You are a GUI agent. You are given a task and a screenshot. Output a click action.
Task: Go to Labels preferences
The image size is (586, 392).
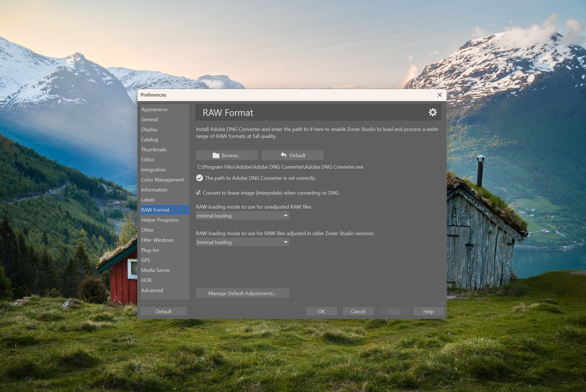tap(165, 200)
